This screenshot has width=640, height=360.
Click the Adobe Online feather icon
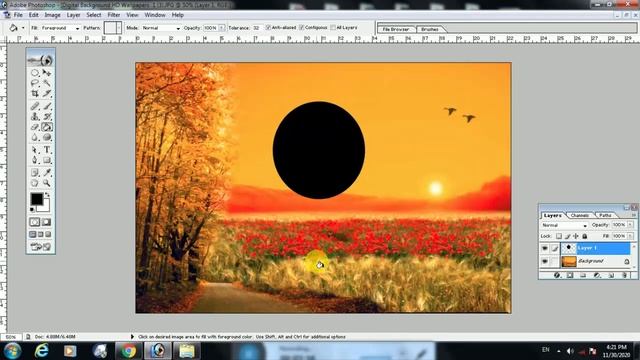coord(41,60)
